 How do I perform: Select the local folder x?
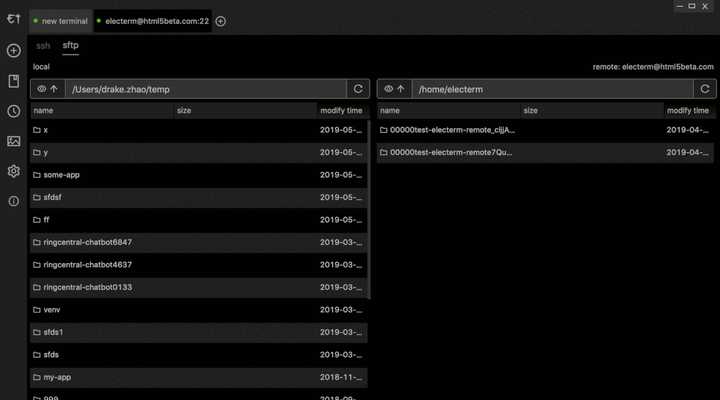pos(199,130)
